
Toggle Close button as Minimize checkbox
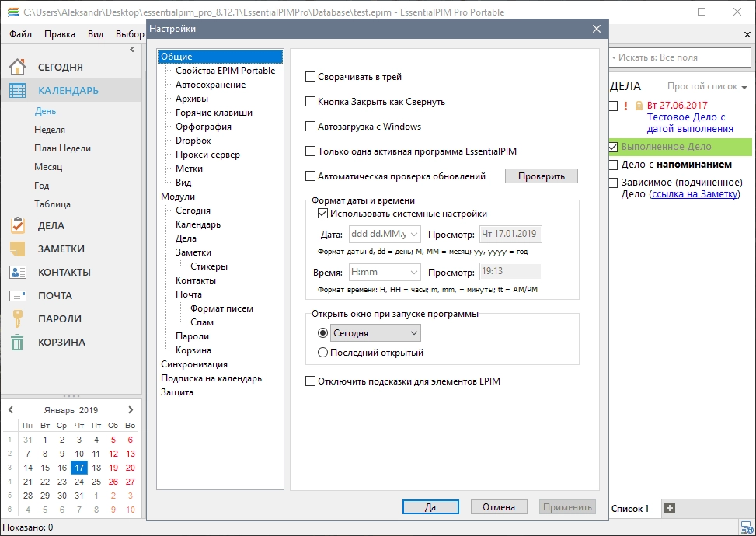click(x=311, y=102)
